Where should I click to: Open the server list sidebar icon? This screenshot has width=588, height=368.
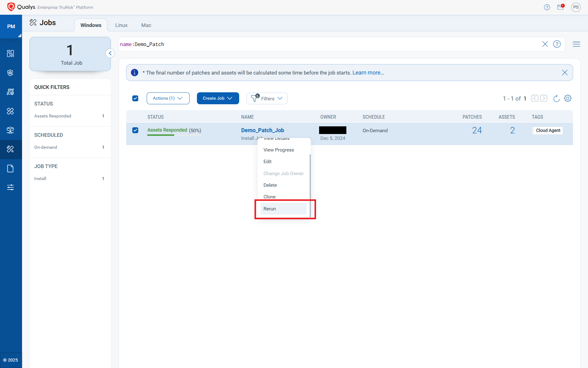pos(10,92)
